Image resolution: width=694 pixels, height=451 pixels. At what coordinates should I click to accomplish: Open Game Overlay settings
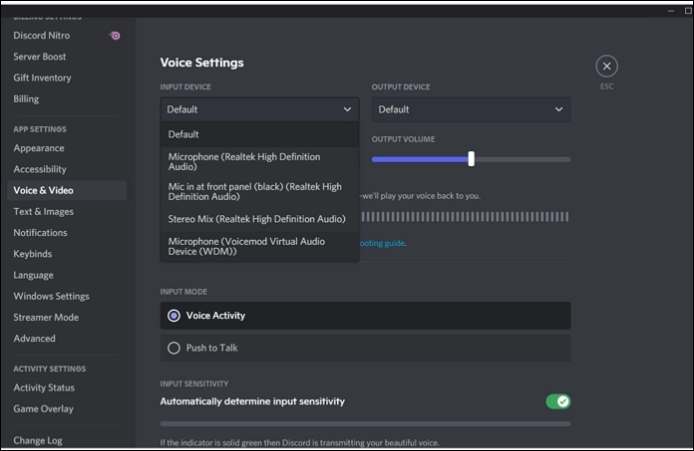pos(43,409)
